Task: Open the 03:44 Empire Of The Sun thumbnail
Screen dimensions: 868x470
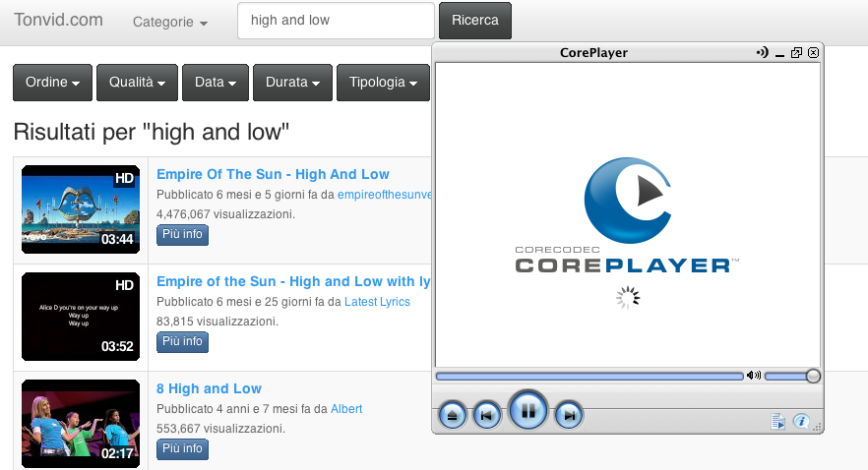Action: (x=81, y=209)
